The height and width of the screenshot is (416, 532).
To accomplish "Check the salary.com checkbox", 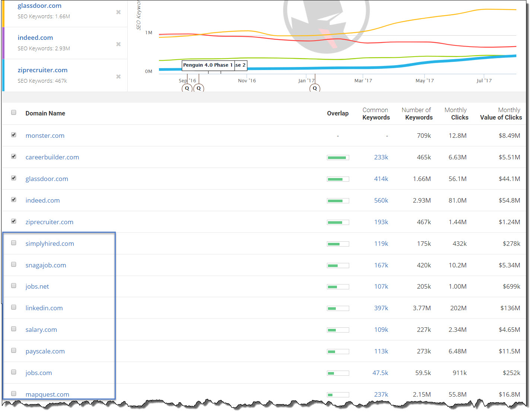I will coord(14,329).
